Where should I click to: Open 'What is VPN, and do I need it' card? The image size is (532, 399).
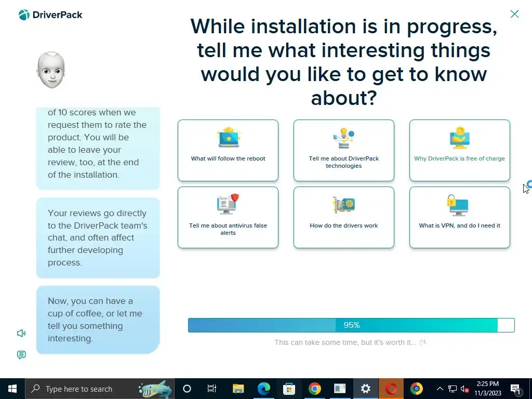coord(459,218)
